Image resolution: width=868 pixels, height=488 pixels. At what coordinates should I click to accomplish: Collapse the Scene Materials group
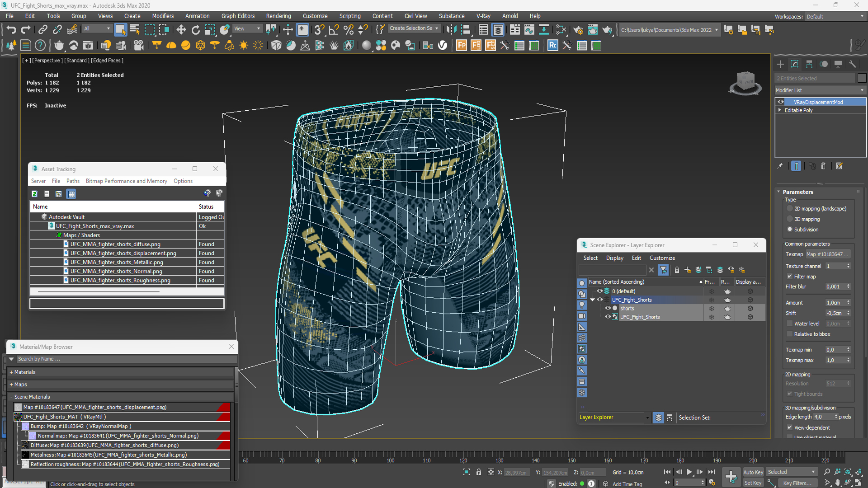(x=11, y=397)
